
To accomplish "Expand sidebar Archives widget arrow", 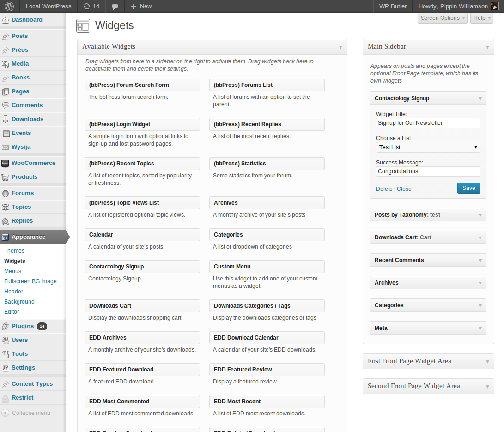I will point(480,283).
